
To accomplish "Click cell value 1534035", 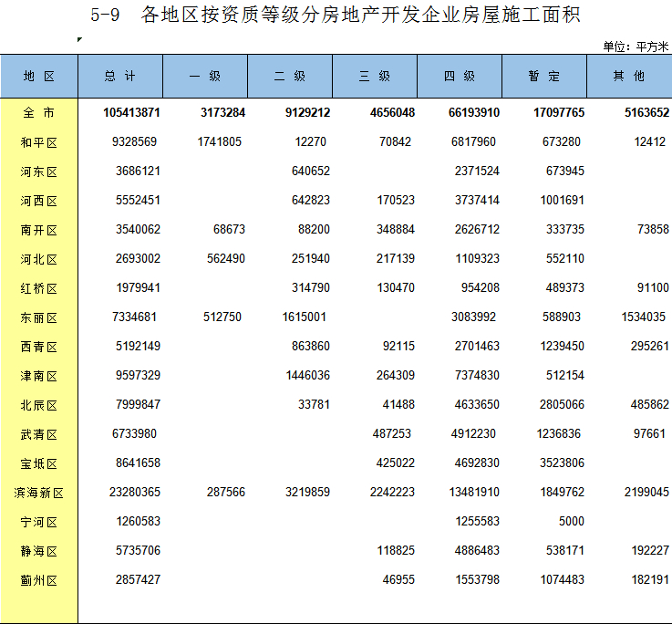I will tap(644, 317).
